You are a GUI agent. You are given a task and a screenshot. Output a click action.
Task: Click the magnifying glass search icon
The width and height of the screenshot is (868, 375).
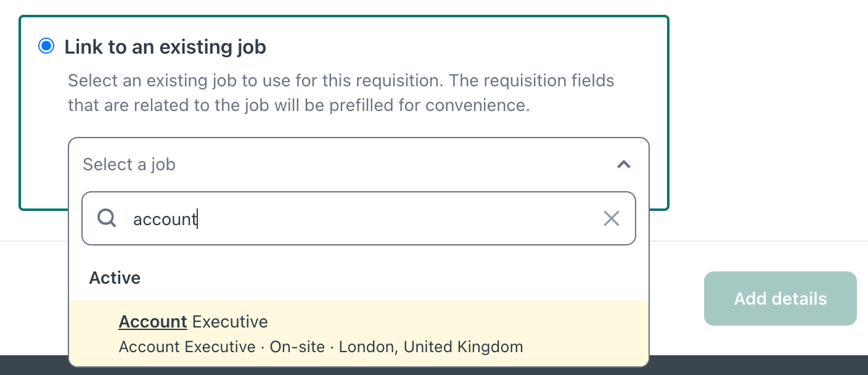(x=107, y=218)
